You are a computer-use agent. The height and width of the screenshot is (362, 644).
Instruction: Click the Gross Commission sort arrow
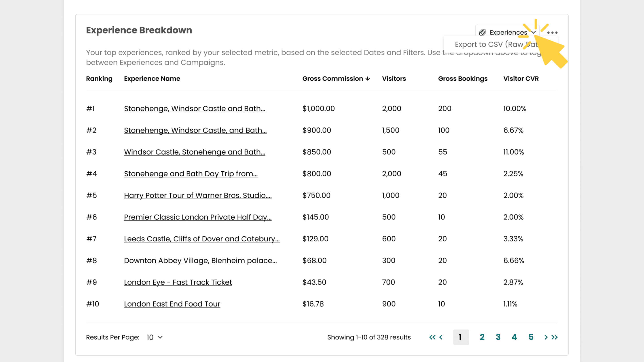[367, 79]
